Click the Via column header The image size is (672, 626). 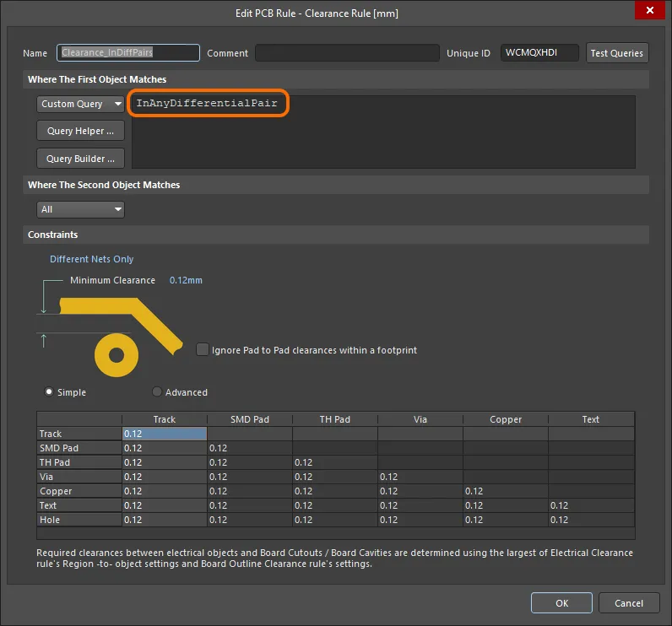pyautogui.click(x=420, y=419)
